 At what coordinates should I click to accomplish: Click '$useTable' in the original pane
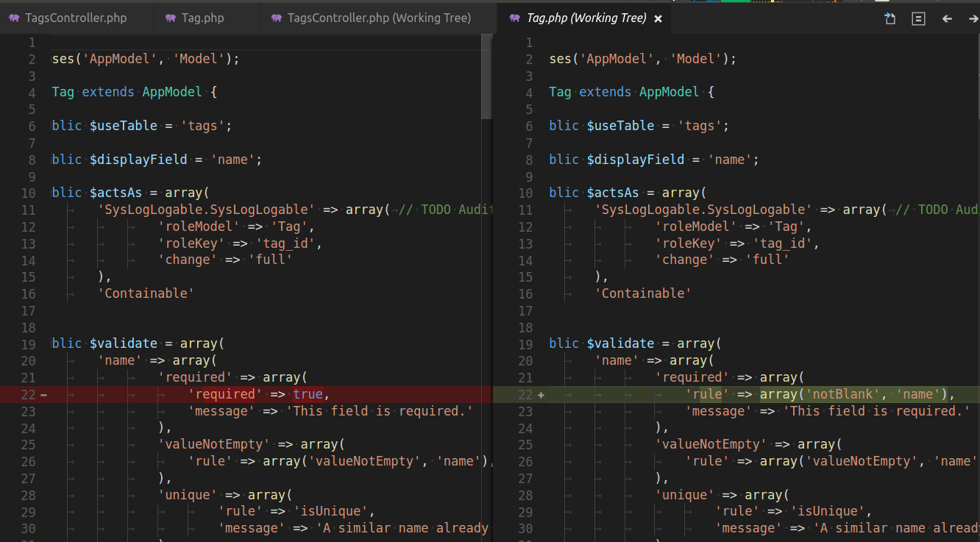tap(123, 126)
